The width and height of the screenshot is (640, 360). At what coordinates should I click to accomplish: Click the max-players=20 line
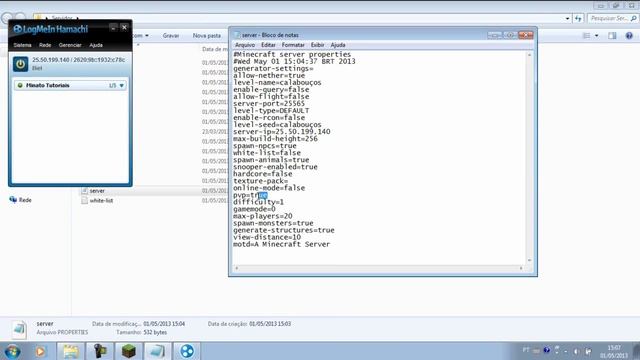point(262,216)
